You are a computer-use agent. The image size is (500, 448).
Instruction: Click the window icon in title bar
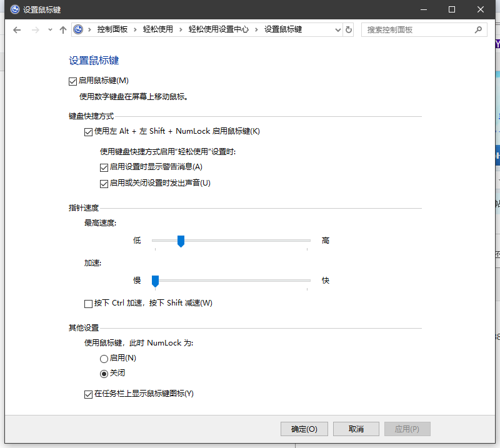pos(14,9)
